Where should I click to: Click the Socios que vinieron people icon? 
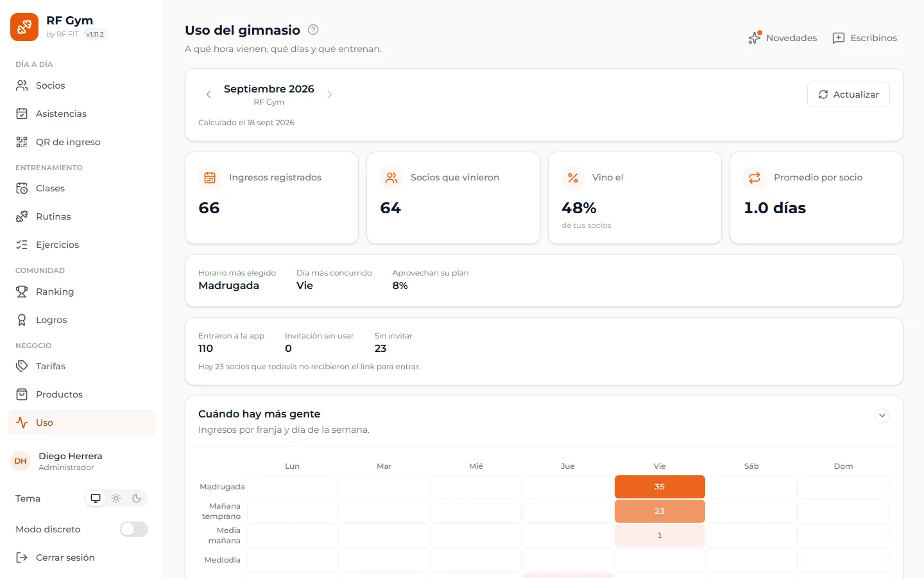pyautogui.click(x=391, y=178)
